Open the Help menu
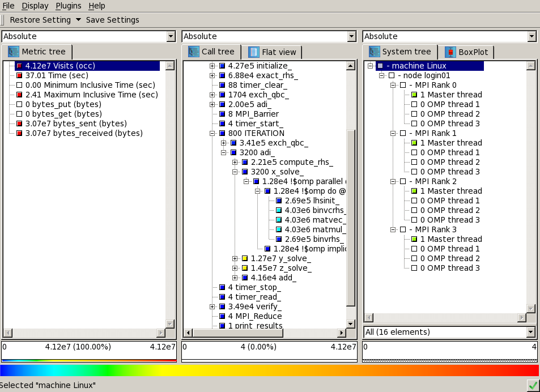540x392 pixels. 96,6
